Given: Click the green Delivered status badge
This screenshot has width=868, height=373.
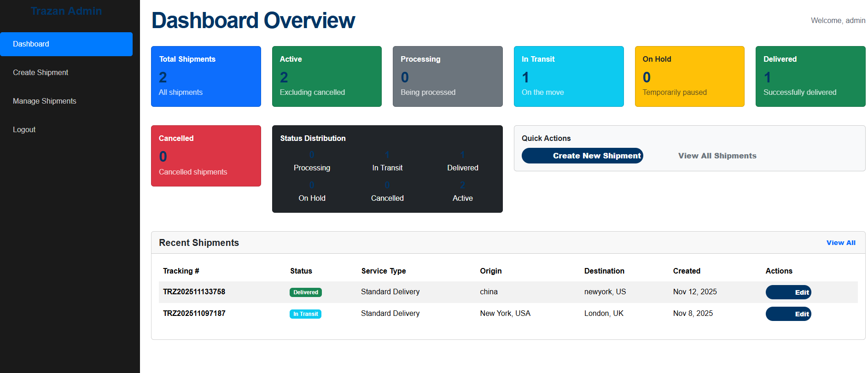Looking at the screenshot, I should (x=305, y=292).
